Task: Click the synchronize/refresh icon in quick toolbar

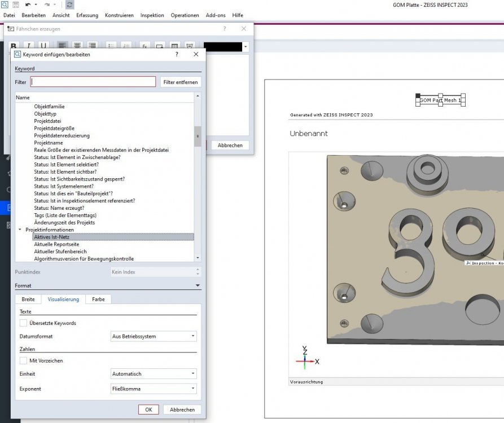Action: (x=69, y=5)
